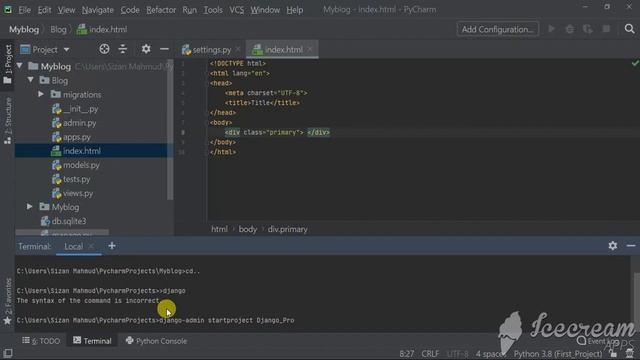Viewport: 640px width, 360px height.
Task: Collapse the Myblog root project node
Action: [x=20, y=66]
